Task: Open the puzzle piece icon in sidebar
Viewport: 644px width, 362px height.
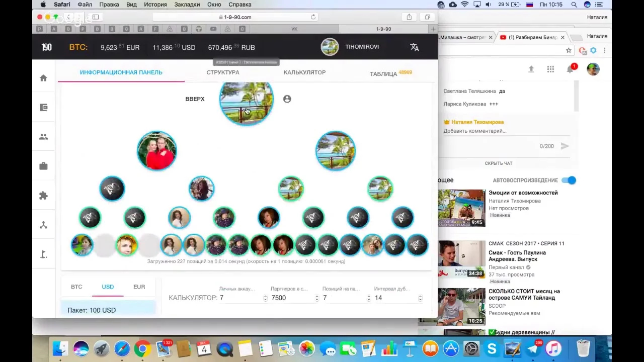Action: (43, 196)
